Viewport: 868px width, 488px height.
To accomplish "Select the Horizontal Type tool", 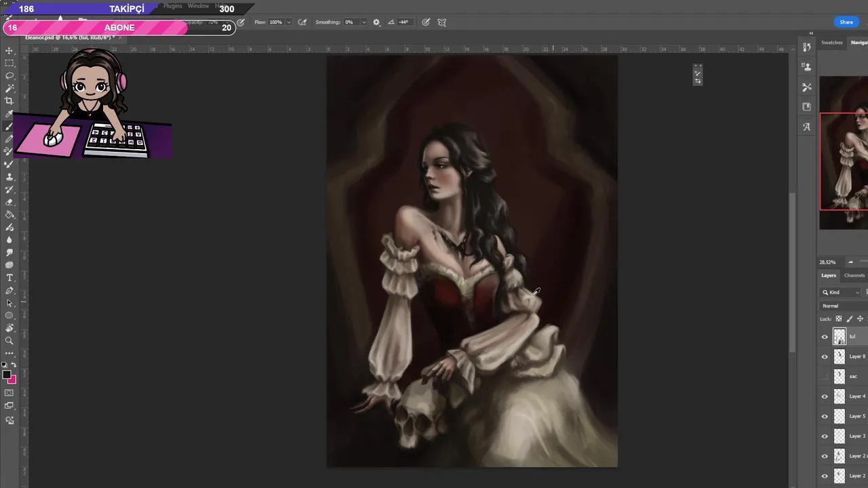I will (9, 278).
